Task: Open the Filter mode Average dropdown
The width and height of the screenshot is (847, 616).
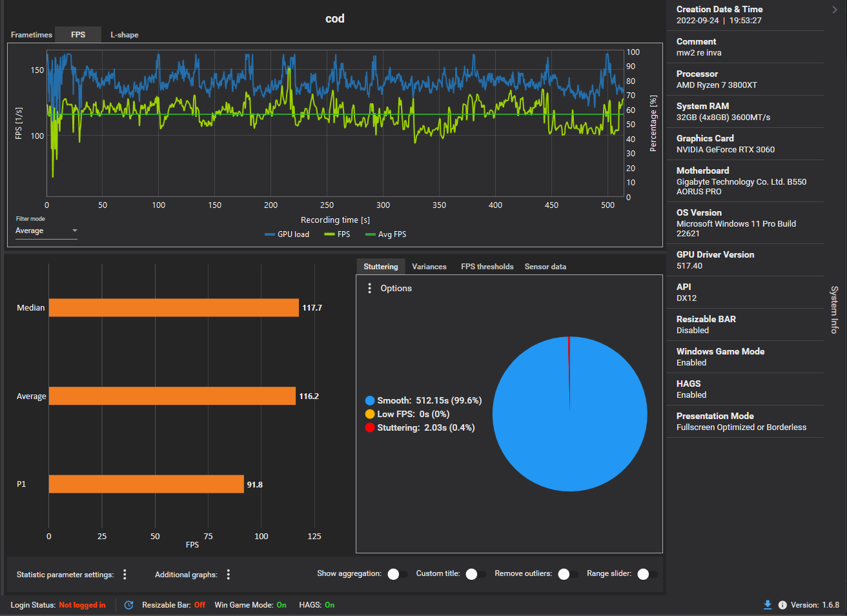Action: 46,231
